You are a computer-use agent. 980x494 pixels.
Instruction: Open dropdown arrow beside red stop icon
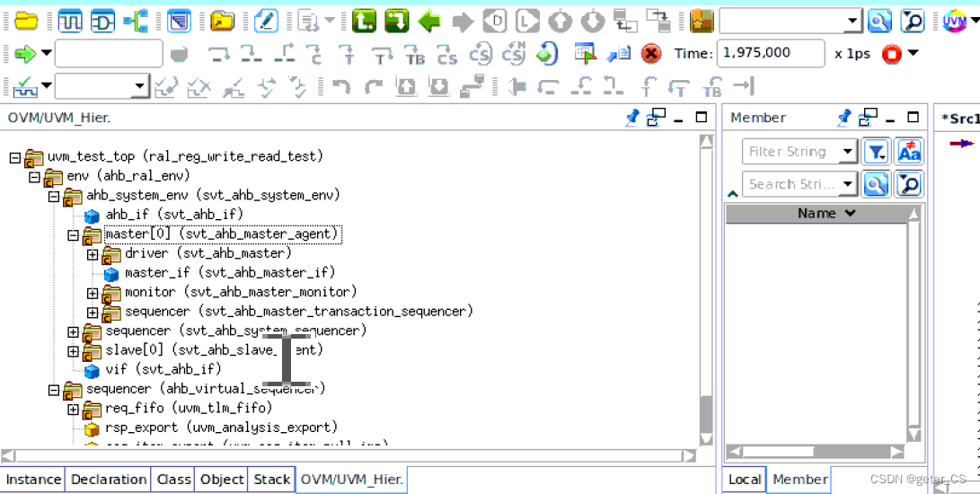913,54
